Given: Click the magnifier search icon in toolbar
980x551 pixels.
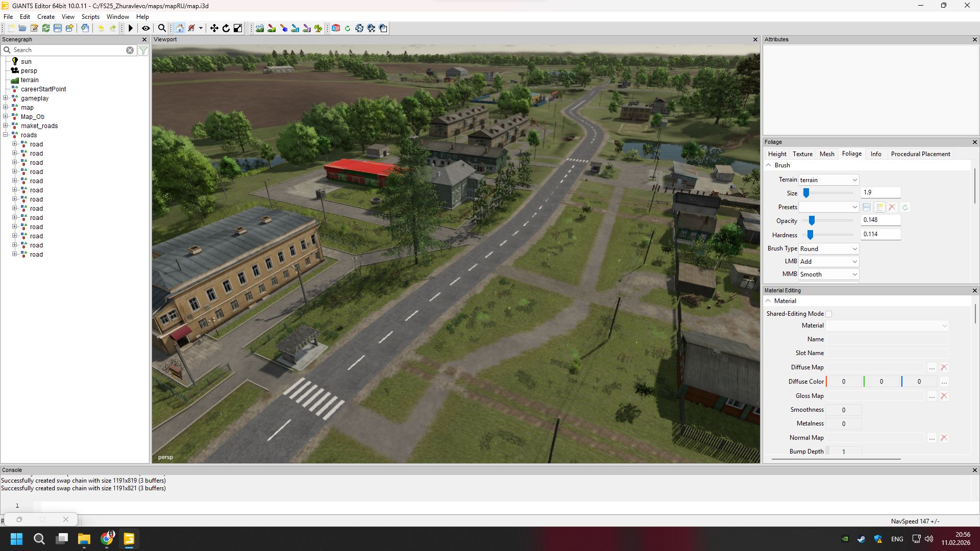Looking at the screenshot, I should click(x=162, y=29).
